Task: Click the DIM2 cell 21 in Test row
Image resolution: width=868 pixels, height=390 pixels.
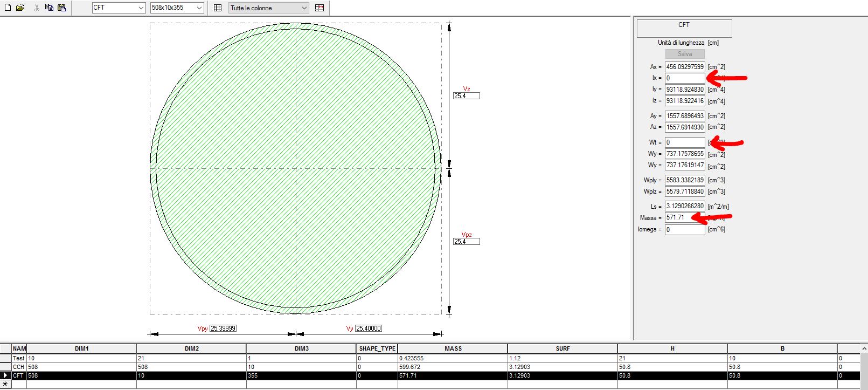Action: [191, 358]
